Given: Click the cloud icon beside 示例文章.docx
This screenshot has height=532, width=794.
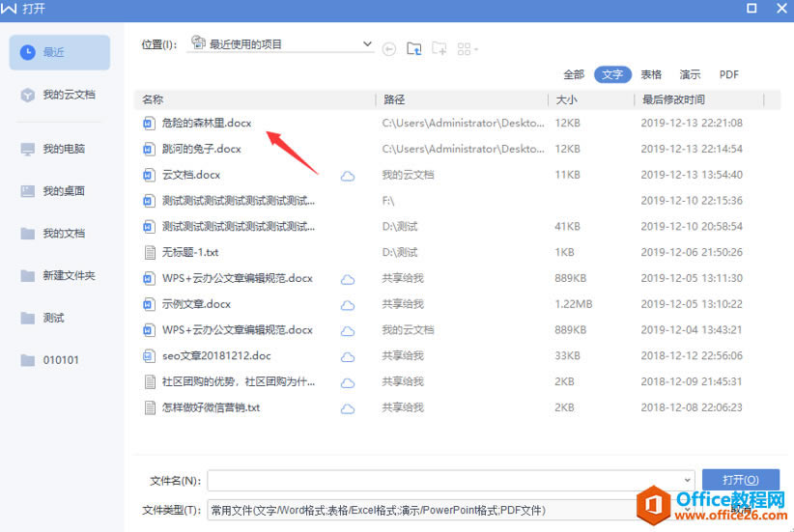Looking at the screenshot, I should (348, 305).
